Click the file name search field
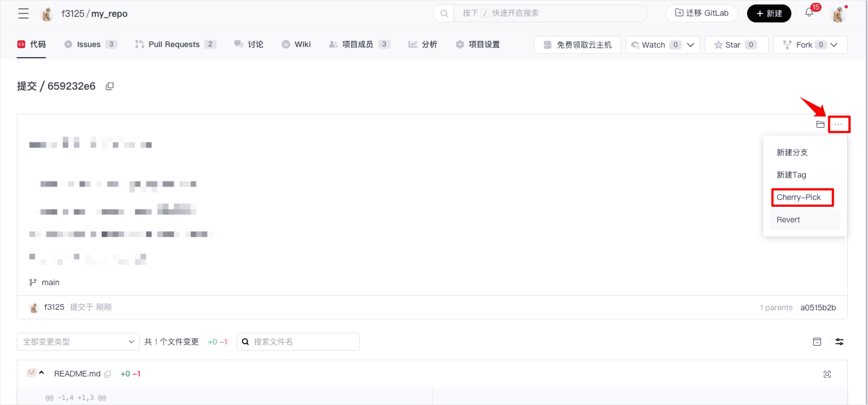The image size is (868, 405). tap(303, 342)
